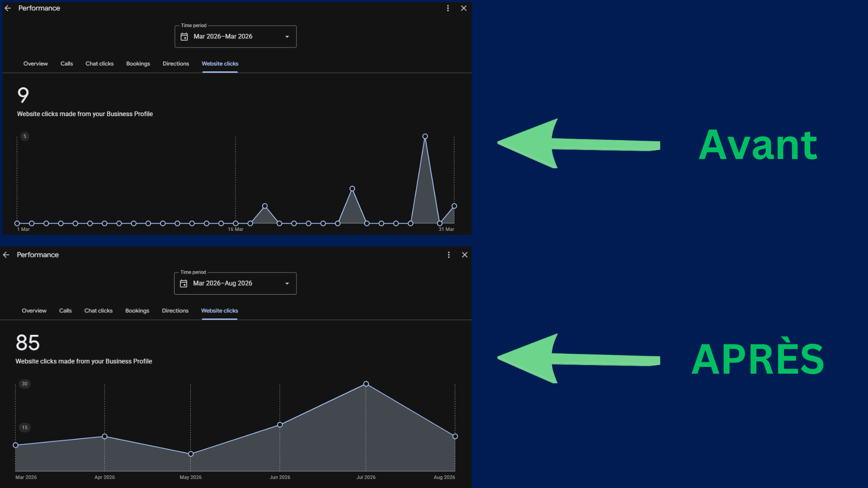
Task: Open three-dot menu in top Performance panel
Action: click(x=448, y=8)
